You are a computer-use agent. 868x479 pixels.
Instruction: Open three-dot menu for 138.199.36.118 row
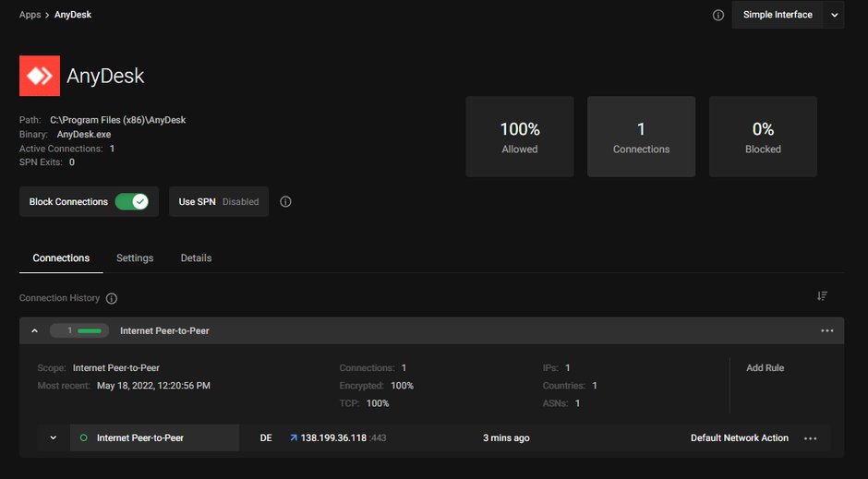(811, 438)
